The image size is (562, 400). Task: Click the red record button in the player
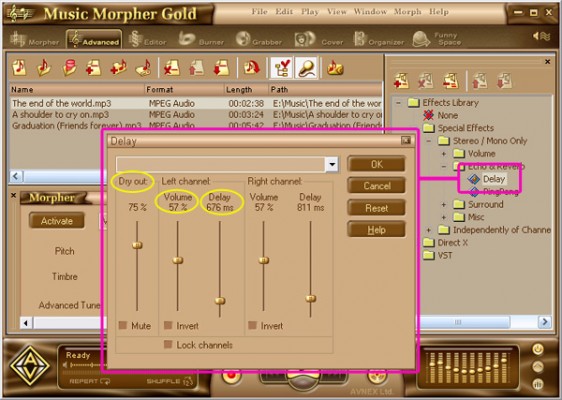231,376
